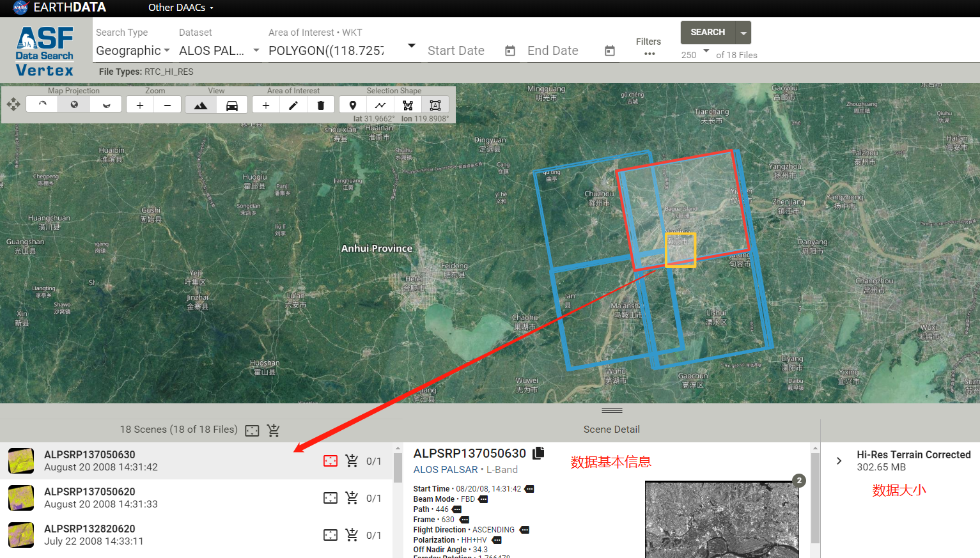Open the Search Type Geographic selector
980x558 pixels.
132,50
